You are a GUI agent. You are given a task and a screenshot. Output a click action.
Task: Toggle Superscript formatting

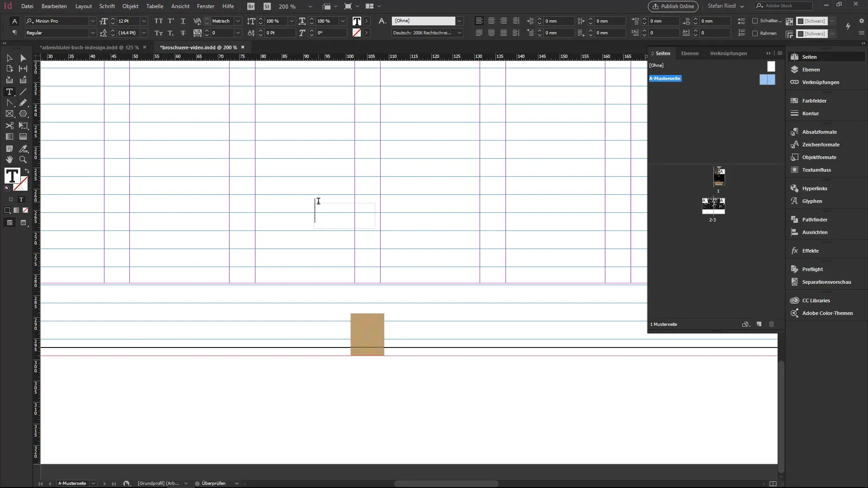171,21
